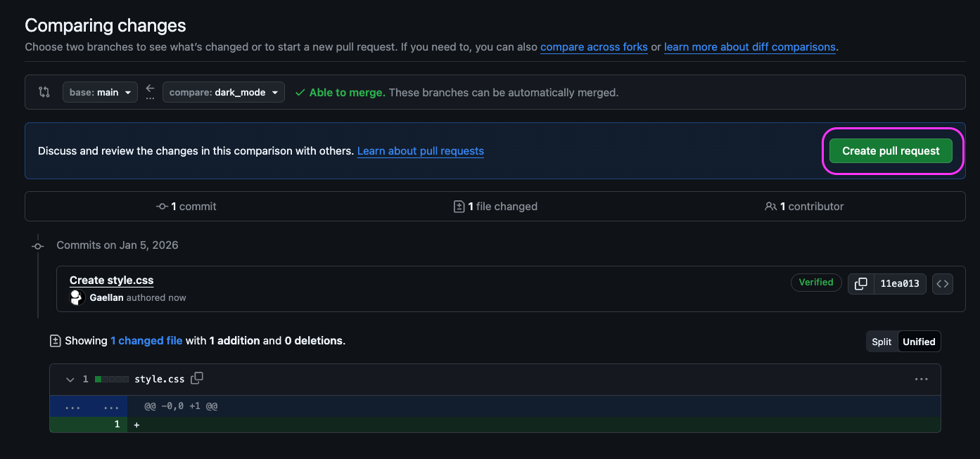Click the expand-diff dots in the gutter

pos(72,406)
